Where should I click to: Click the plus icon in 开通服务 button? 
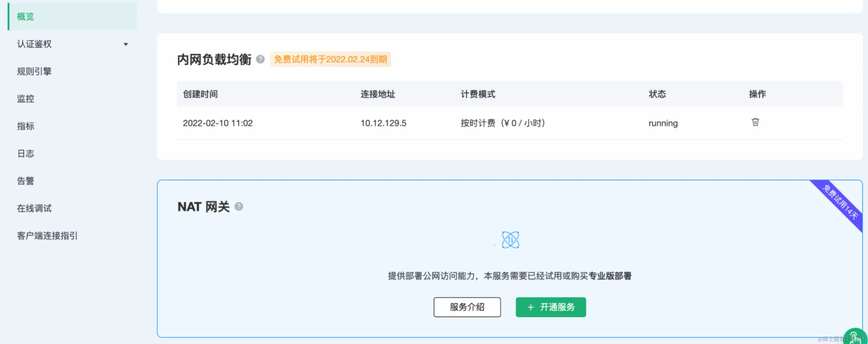coord(531,307)
